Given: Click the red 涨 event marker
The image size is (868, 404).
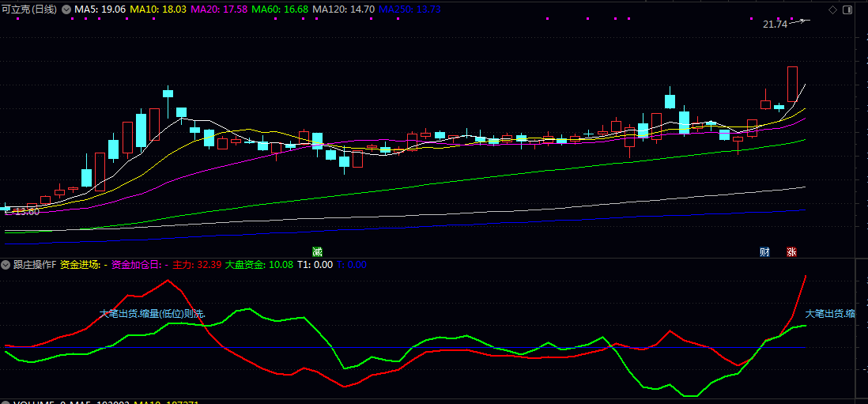Looking at the screenshot, I should point(791,252).
